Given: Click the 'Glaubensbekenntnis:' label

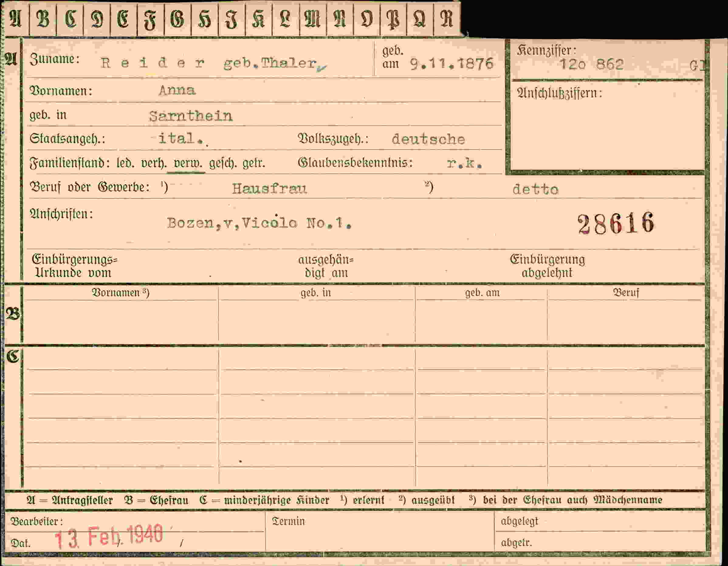Looking at the screenshot, I should tap(355, 163).
